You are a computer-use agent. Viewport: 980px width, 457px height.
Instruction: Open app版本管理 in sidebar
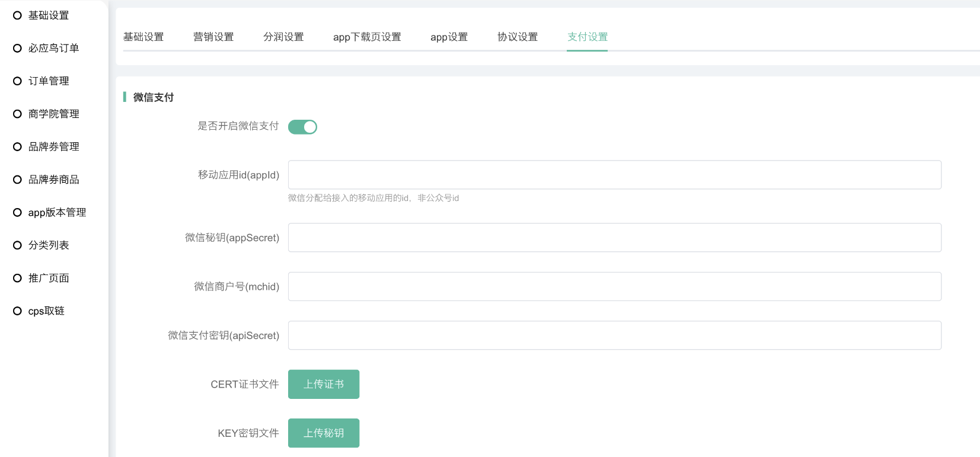57,212
